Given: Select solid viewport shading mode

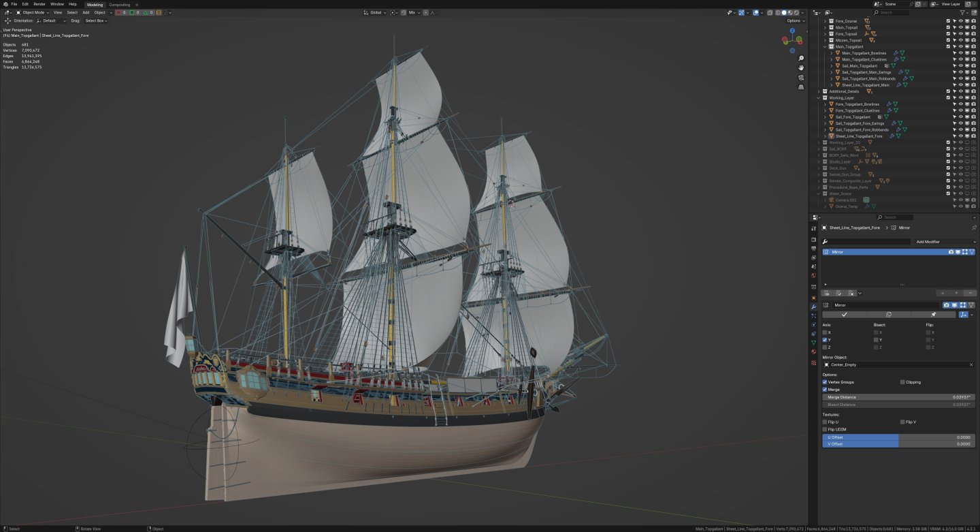Looking at the screenshot, I should click(x=784, y=12).
